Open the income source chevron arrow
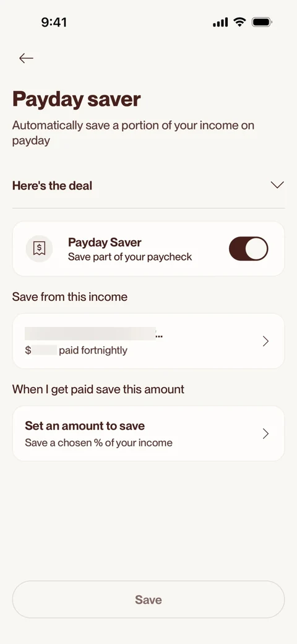This screenshot has width=297, height=644. click(266, 341)
